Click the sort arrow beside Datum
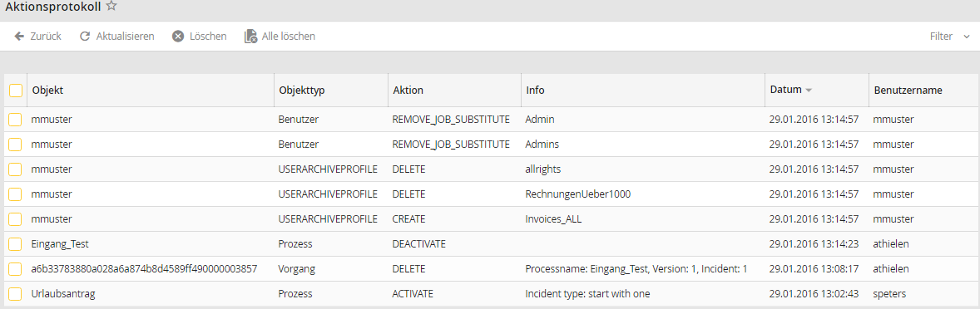 click(x=809, y=91)
